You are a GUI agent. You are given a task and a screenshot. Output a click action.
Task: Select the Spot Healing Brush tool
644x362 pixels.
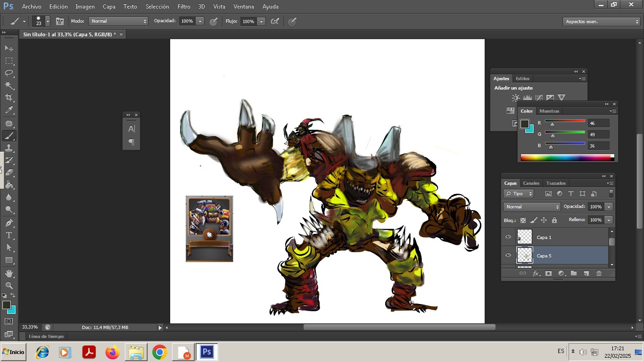click(x=9, y=123)
